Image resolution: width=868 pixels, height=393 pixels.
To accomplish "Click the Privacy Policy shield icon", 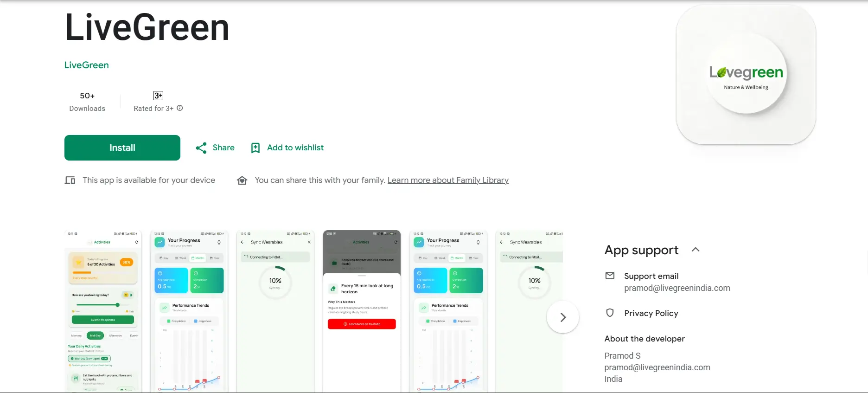I will pos(610,313).
